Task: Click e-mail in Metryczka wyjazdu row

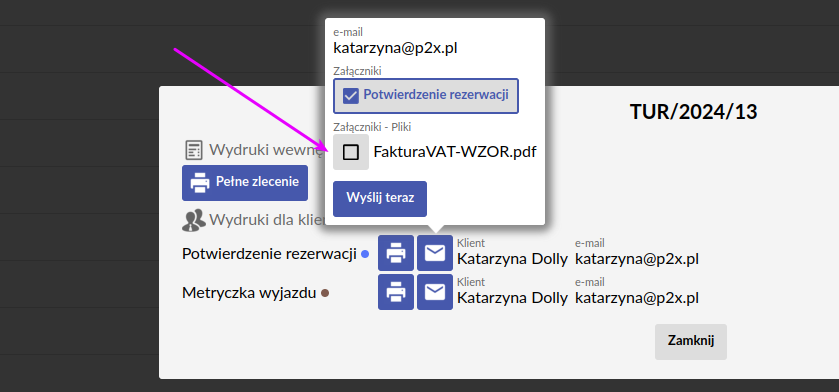Action: click(637, 298)
